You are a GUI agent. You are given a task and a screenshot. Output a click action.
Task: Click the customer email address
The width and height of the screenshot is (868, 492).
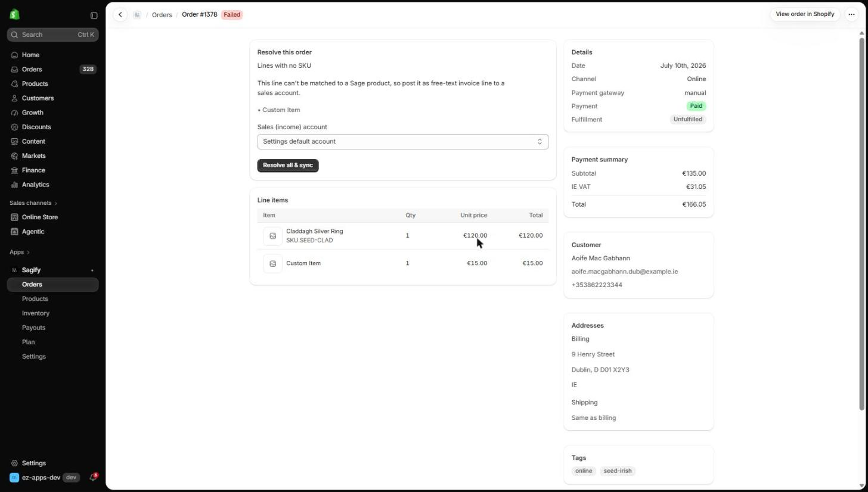[x=624, y=272]
